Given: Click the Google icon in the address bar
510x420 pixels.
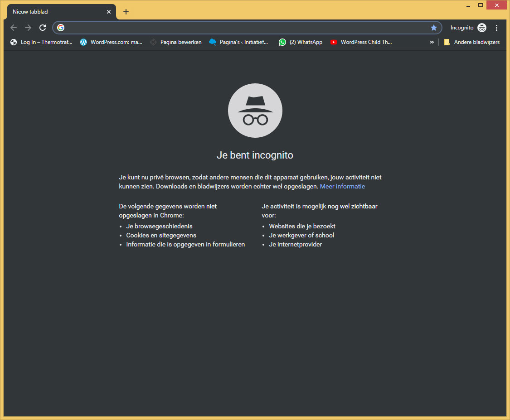Looking at the screenshot, I should [61, 28].
